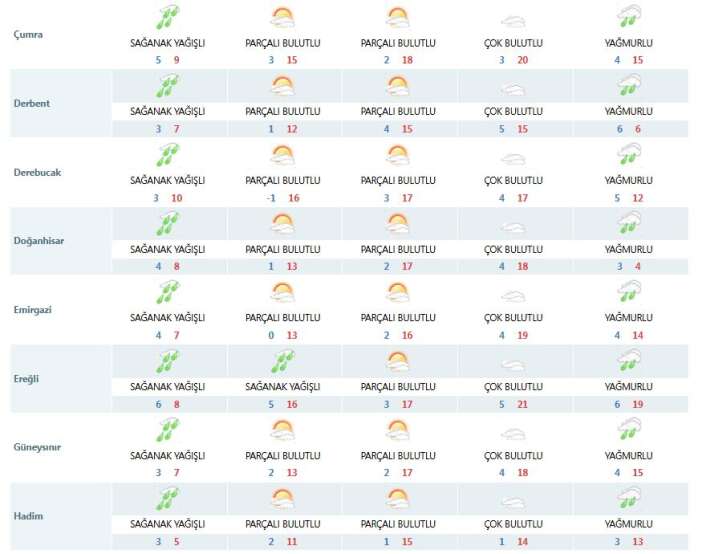Screen dimensions: 702x554
Task: Click the Hadim district name
Action: pos(27,516)
